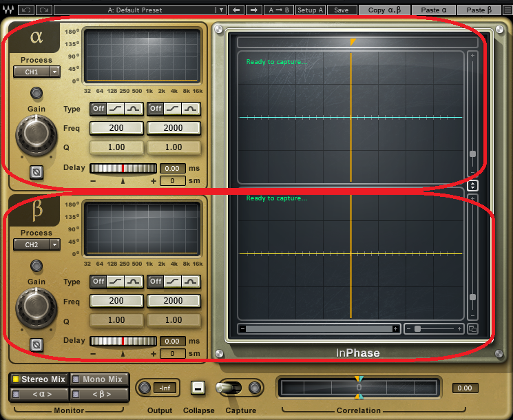
Task: Flip the Capture switch
Action: pos(230,388)
